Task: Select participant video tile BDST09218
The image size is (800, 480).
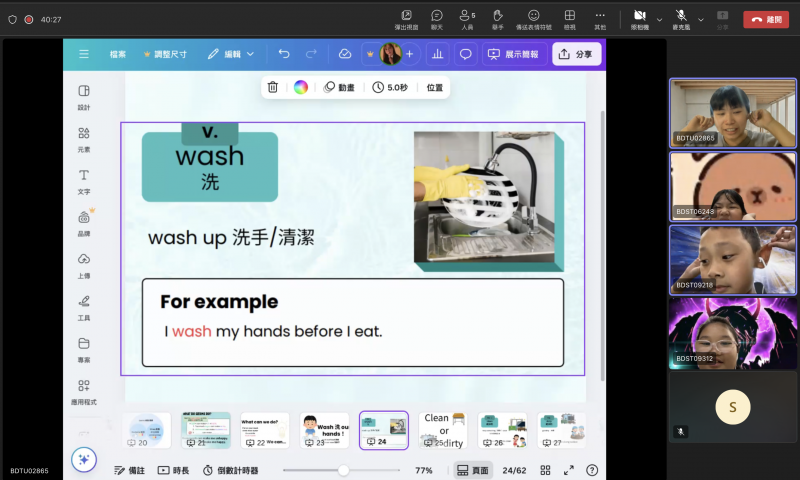Action: (x=733, y=260)
